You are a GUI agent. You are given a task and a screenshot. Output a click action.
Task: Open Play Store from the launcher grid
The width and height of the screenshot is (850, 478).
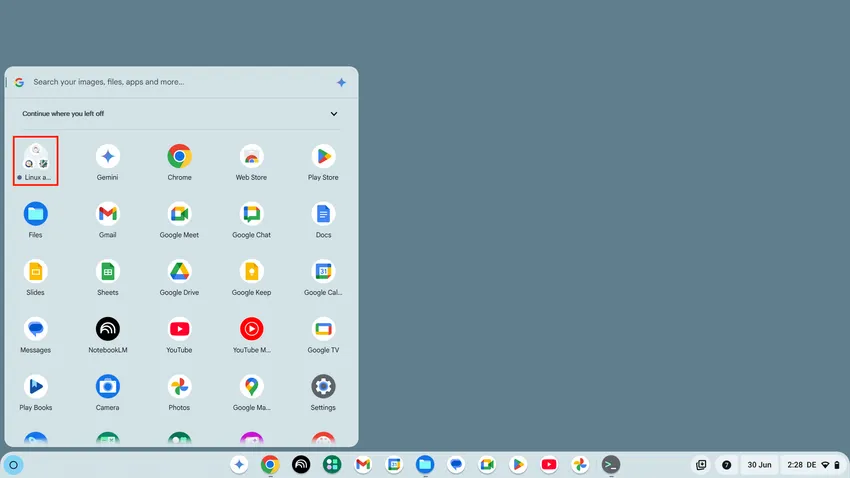point(323,162)
